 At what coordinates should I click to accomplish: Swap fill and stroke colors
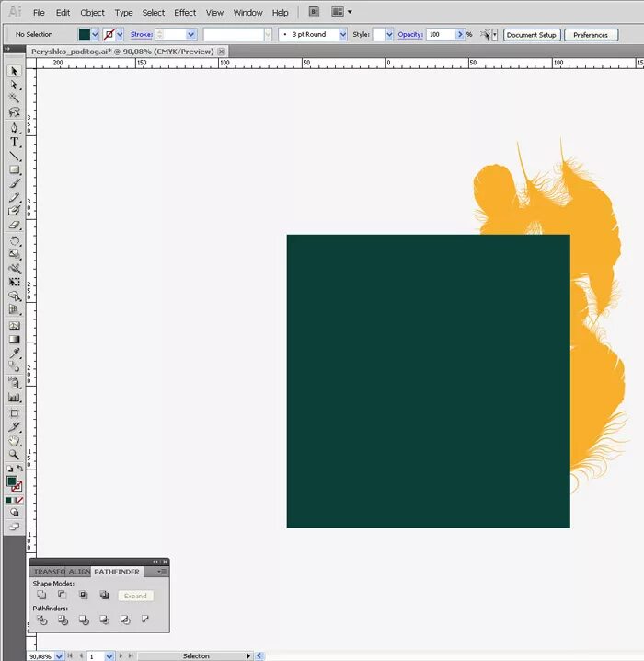click(20, 469)
